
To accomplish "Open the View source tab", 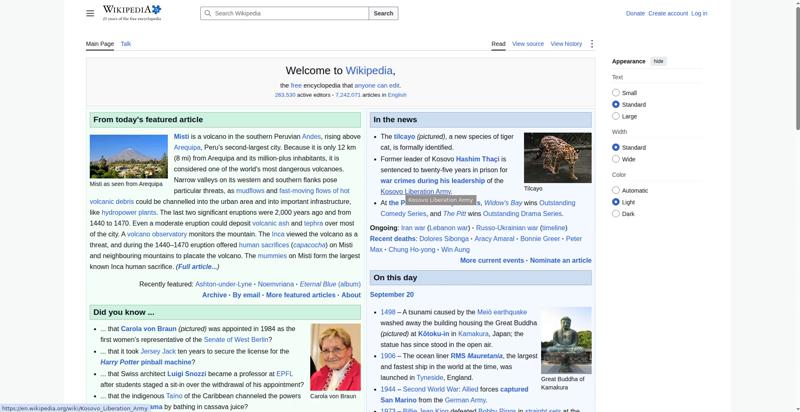I will [528, 44].
